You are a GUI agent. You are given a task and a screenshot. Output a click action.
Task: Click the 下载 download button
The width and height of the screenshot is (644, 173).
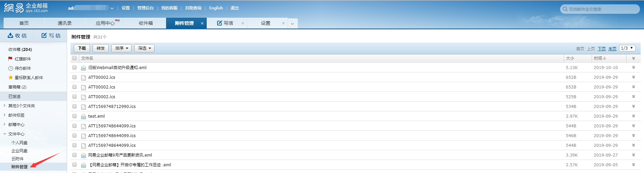[x=82, y=48]
